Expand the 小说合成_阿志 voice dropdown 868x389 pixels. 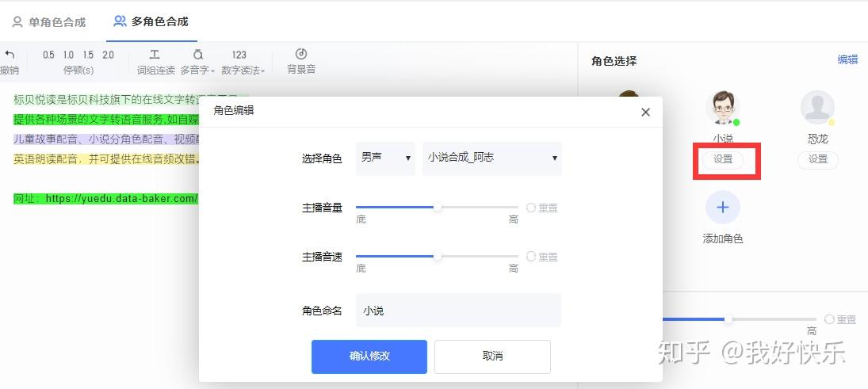491,158
